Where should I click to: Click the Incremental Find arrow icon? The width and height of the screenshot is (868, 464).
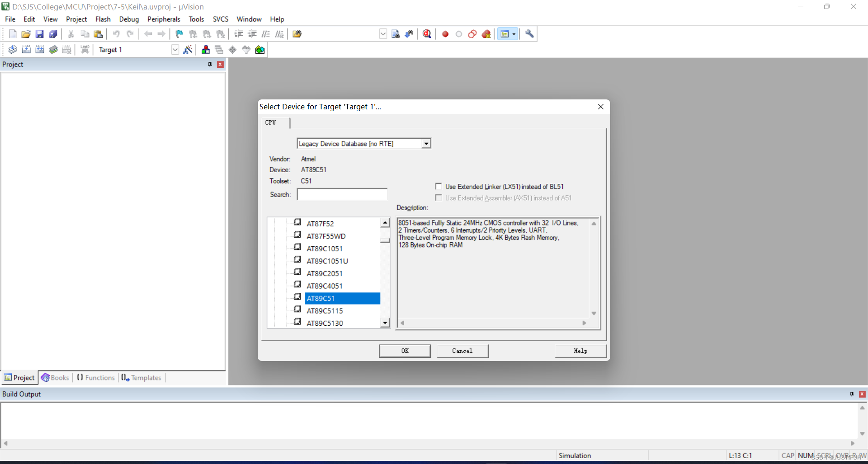pos(409,34)
